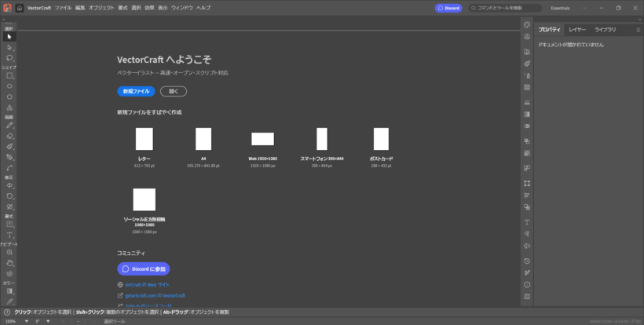
Task: Select the Eraser tool
Action: 9,136
